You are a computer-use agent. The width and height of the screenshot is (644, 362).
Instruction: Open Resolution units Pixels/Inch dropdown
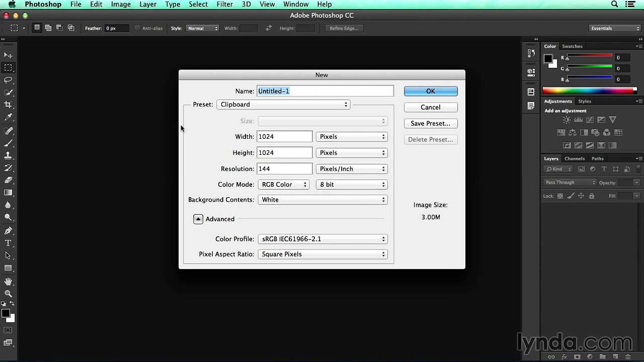(352, 169)
